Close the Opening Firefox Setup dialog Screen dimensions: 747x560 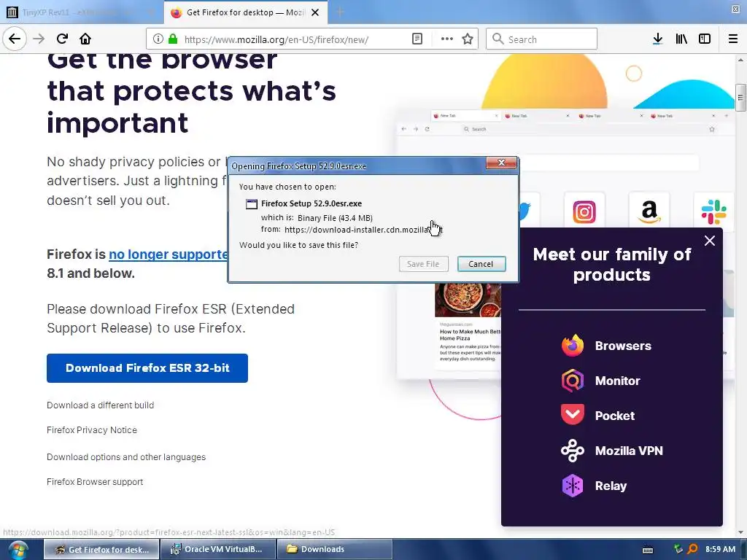click(501, 163)
